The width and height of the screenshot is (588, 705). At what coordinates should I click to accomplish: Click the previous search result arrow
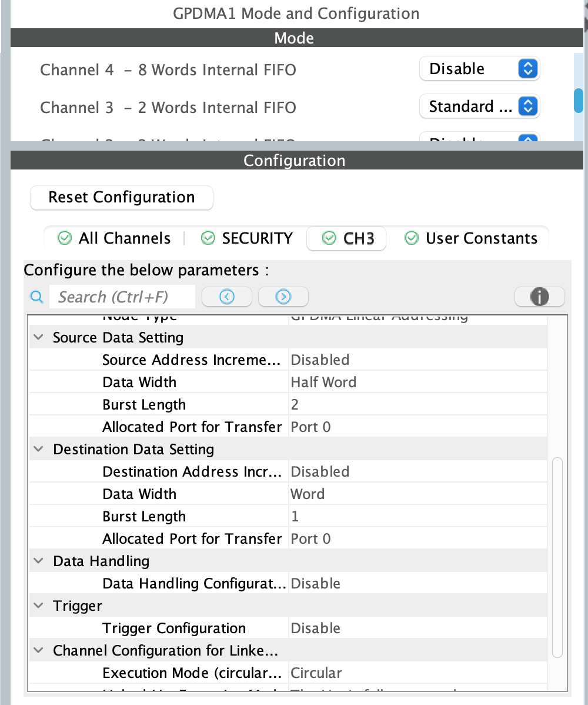pyautogui.click(x=227, y=297)
